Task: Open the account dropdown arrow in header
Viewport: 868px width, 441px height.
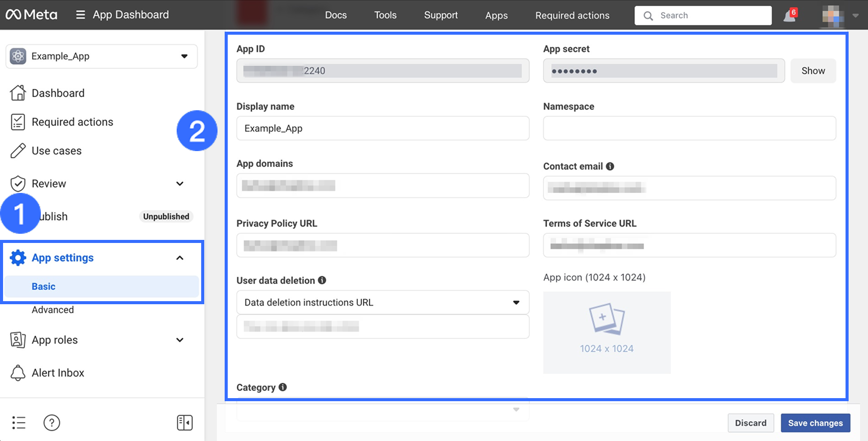Action: point(856,16)
